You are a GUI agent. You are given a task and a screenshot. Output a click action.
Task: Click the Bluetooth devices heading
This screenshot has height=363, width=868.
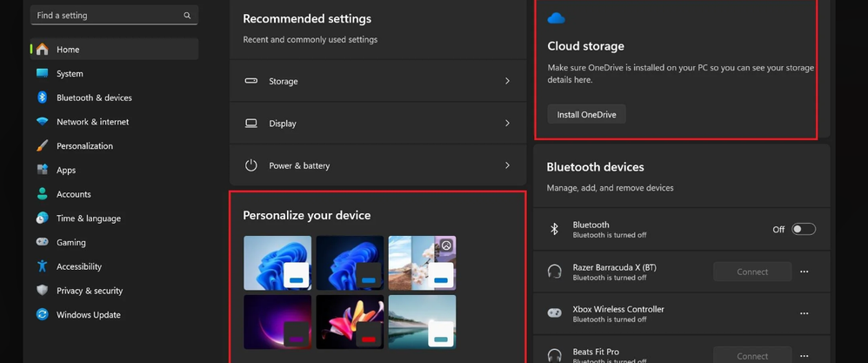[x=595, y=167]
